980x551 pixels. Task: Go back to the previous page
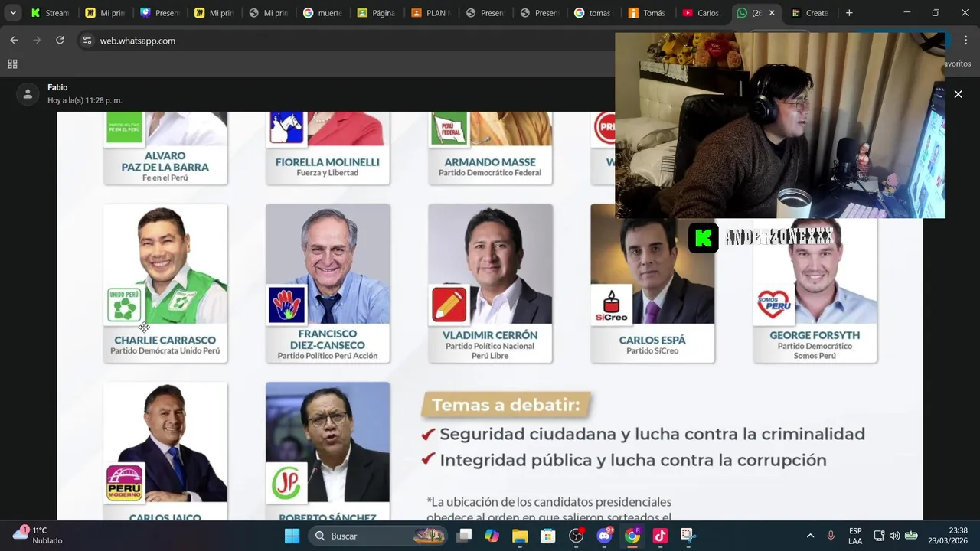point(14,41)
